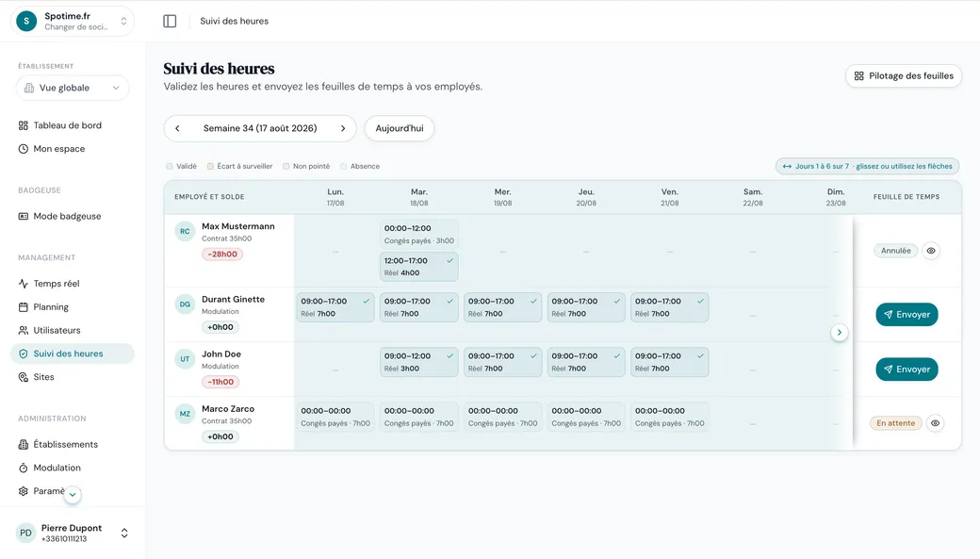
Task: Open Marco Zarco's Monday Congés payés entry
Action: pyautogui.click(x=335, y=417)
